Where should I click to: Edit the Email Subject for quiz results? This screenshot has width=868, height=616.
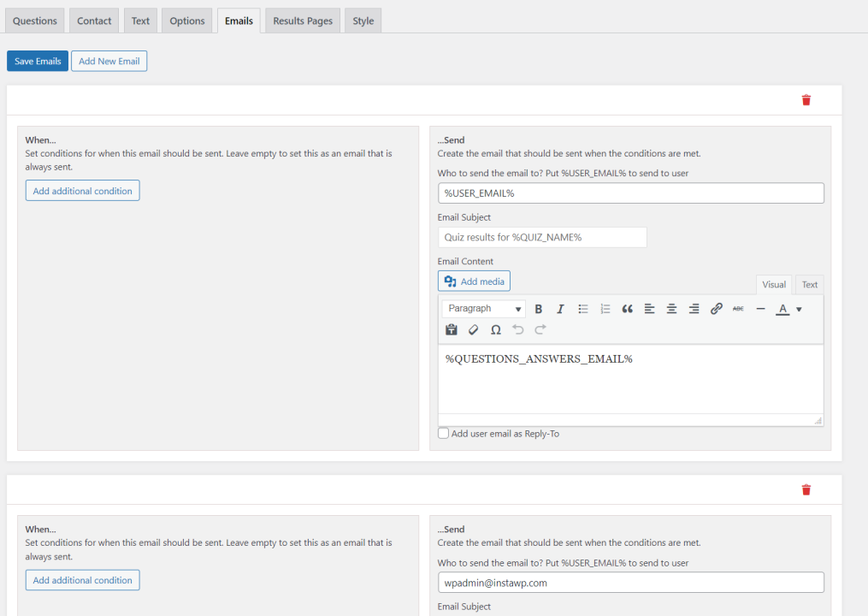point(541,237)
